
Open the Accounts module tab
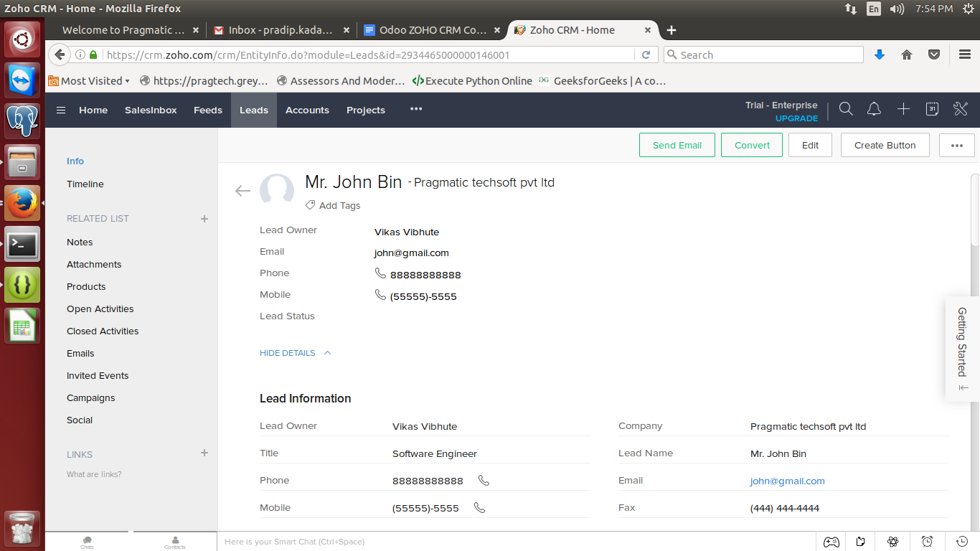307,110
